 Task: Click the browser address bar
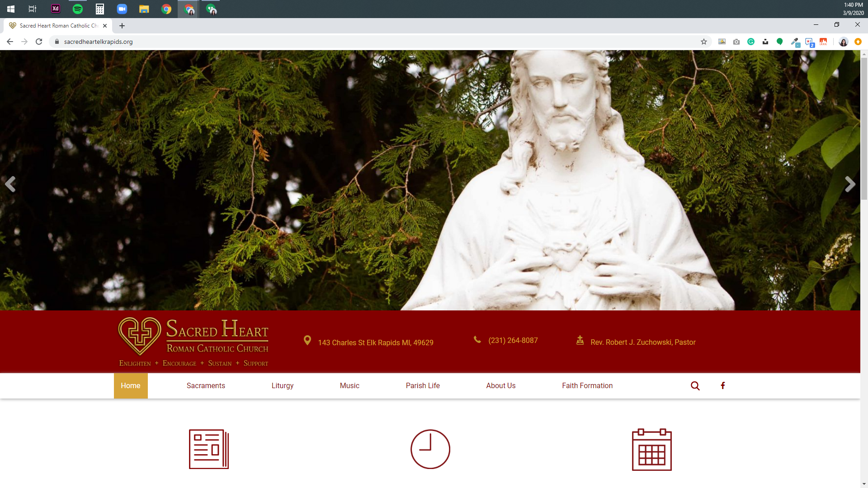362,42
